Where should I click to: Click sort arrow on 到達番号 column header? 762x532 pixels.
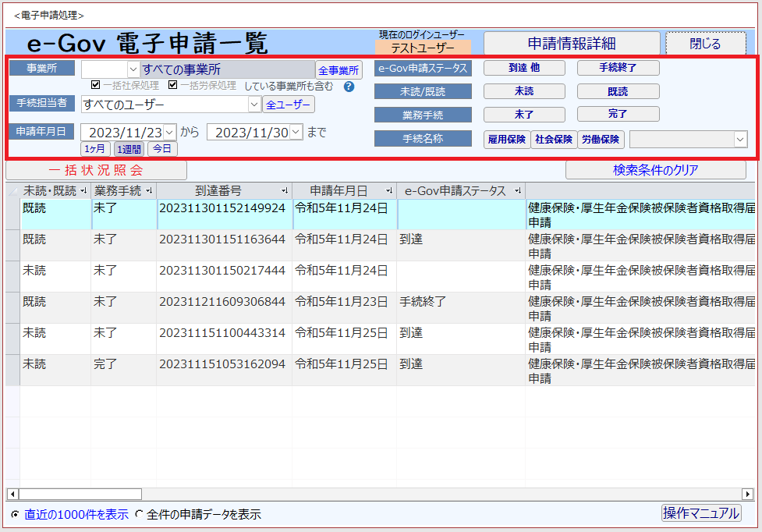click(x=285, y=191)
